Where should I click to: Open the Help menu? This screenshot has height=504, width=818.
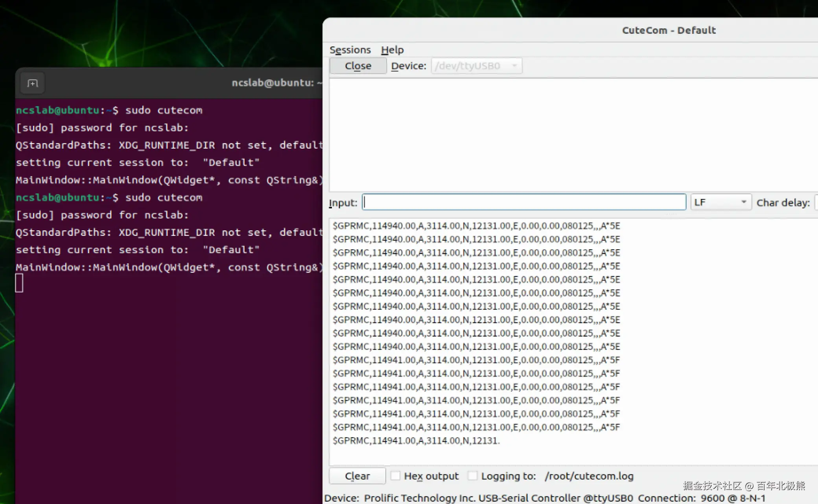[392, 50]
